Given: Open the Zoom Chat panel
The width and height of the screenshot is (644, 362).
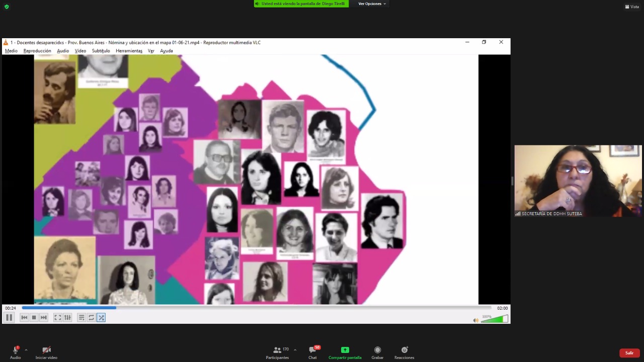Looking at the screenshot, I should pyautogui.click(x=313, y=352).
